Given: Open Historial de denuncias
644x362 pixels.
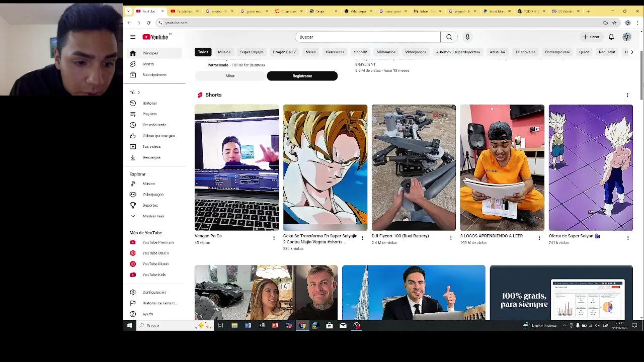Looking at the screenshot, I should coord(153,303).
